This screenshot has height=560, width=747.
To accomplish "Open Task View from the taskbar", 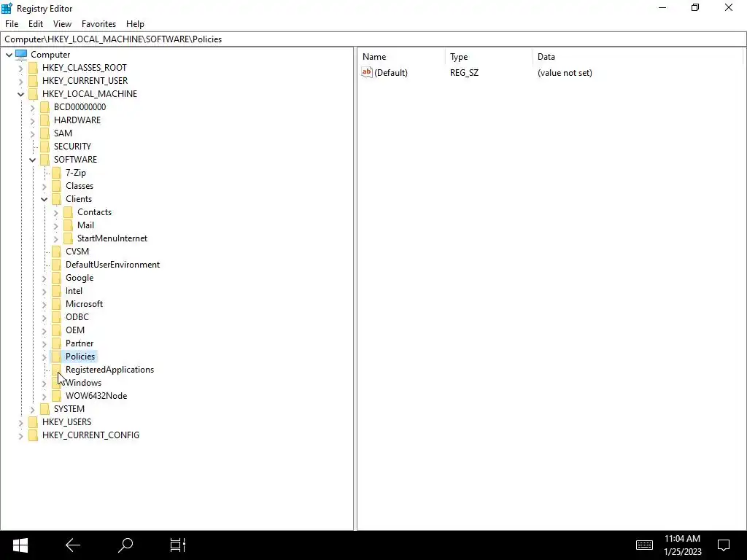I will (x=178, y=545).
